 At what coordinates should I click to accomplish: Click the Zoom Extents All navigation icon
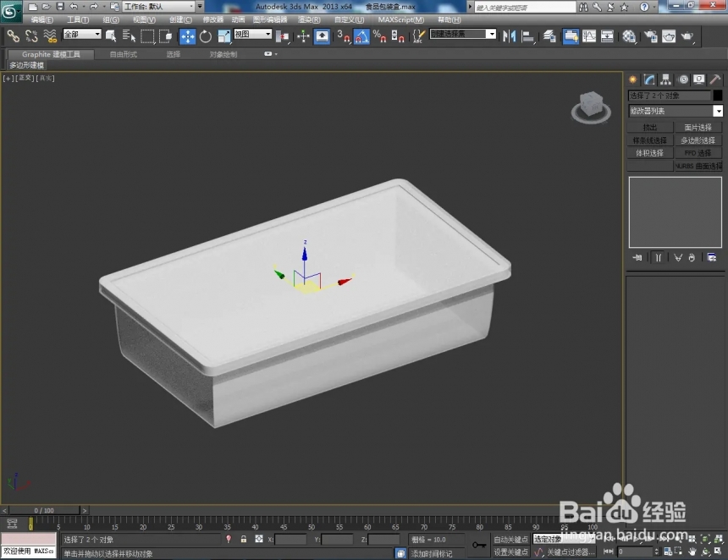[719, 539]
